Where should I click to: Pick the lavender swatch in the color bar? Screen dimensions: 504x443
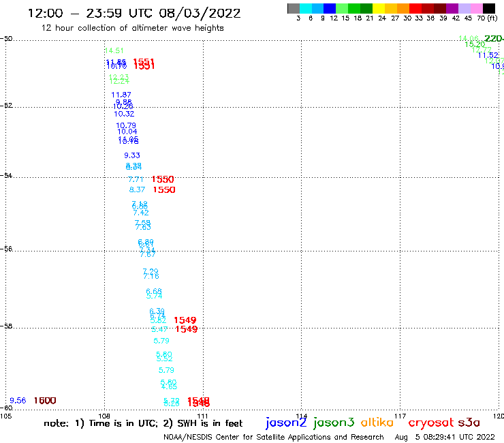464,8
